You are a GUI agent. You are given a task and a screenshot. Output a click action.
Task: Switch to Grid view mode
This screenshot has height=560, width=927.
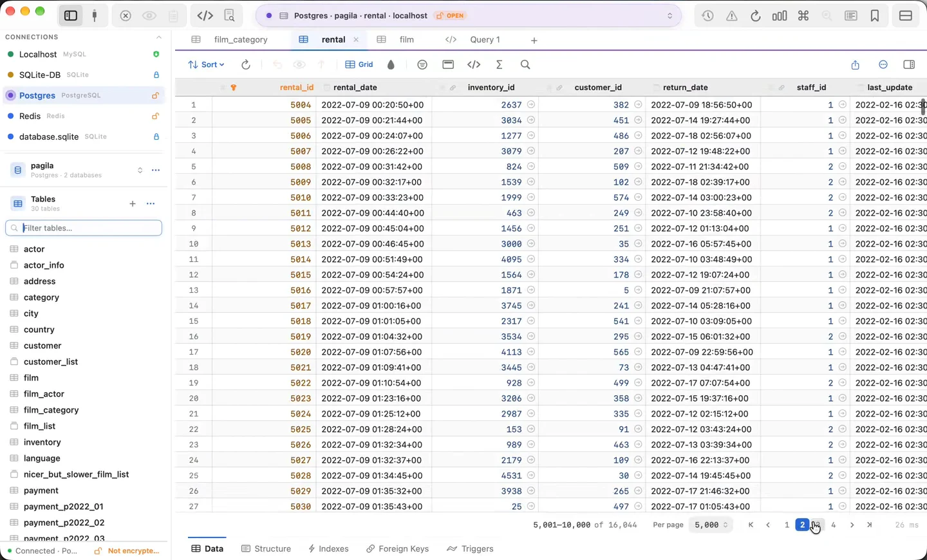359,64
